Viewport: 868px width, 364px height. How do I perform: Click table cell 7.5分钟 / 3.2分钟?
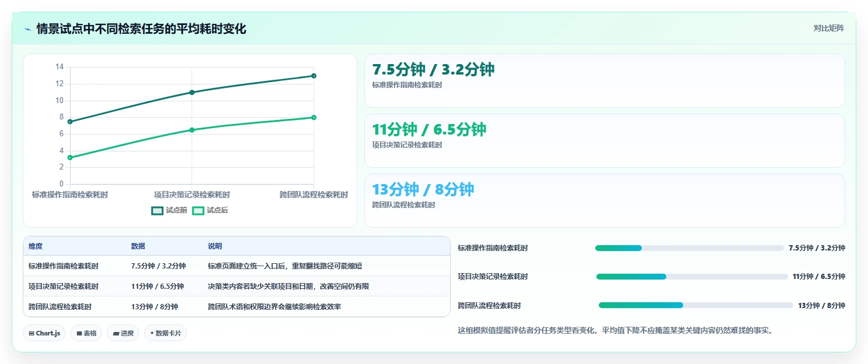point(159,266)
